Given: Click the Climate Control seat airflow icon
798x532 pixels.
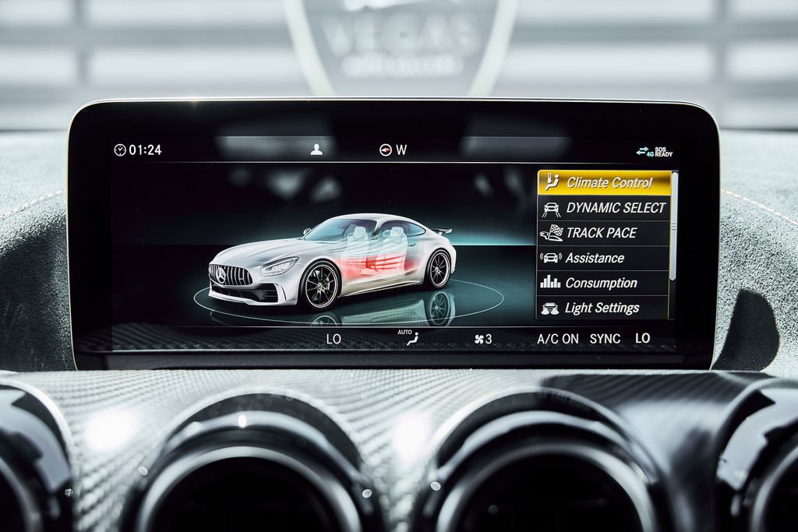Looking at the screenshot, I should [x=553, y=182].
